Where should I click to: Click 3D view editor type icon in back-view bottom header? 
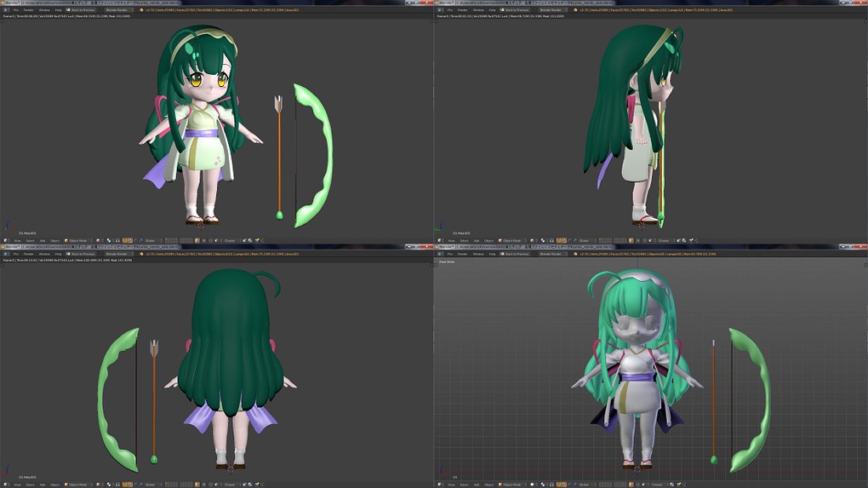tap(6, 484)
